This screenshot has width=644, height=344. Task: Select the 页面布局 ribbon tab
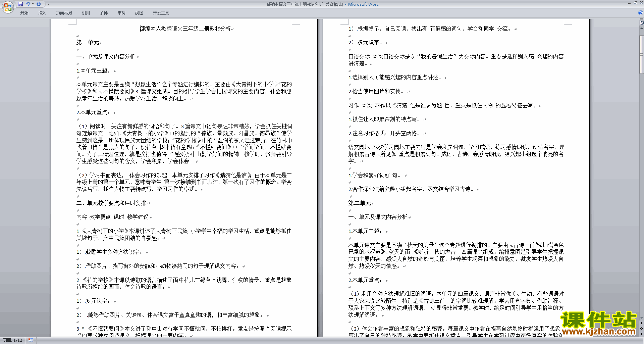click(x=64, y=13)
